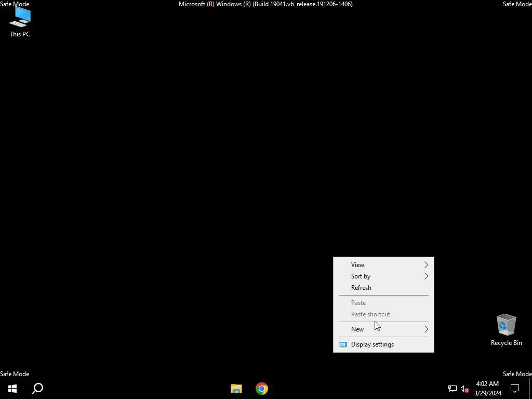Launch File Explorer from the taskbar
This screenshot has width=532, height=399.
[x=236, y=389]
